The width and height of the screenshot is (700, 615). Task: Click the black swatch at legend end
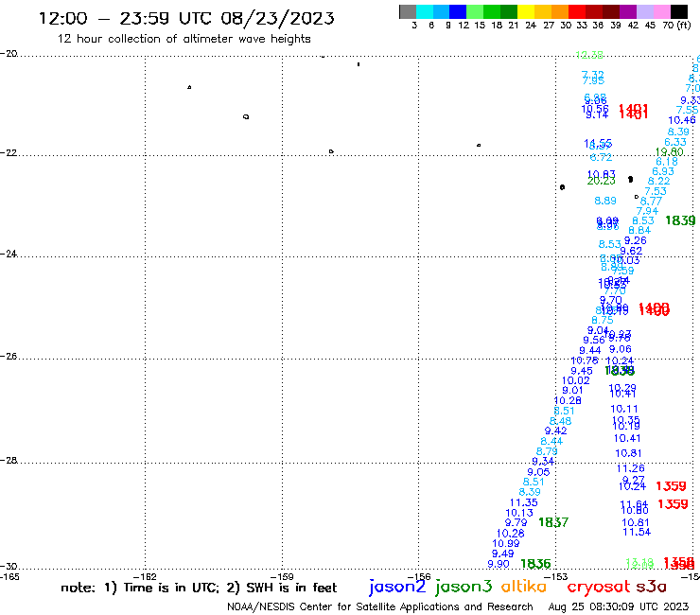tap(678, 11)
